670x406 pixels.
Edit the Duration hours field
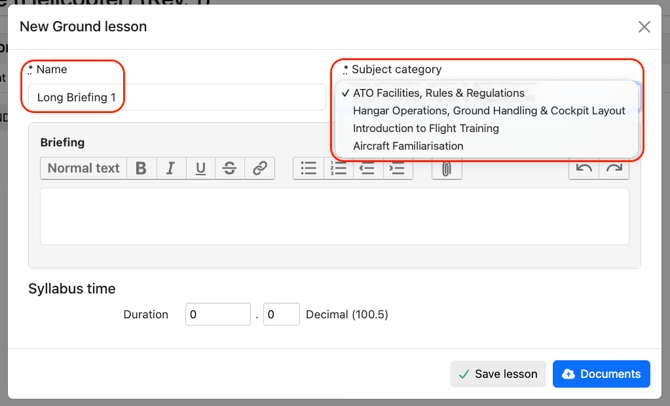(218, 315)
